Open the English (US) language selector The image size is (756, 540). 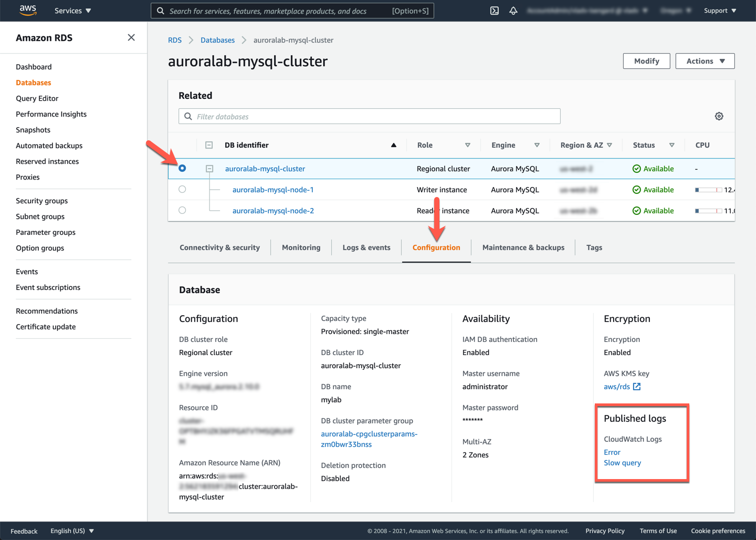pyautogui.click(x=72, y=531)
